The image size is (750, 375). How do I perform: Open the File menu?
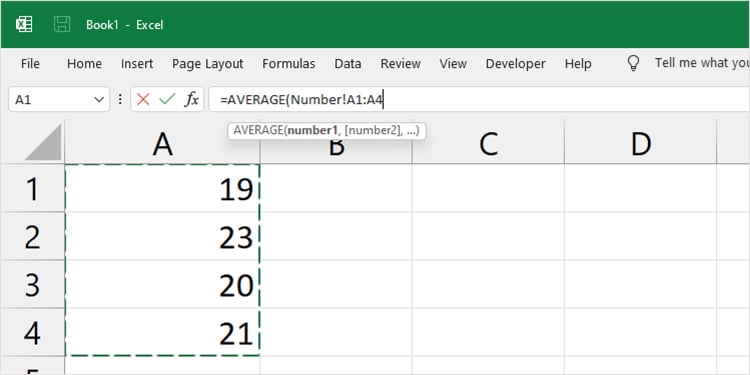pos(30,64)
